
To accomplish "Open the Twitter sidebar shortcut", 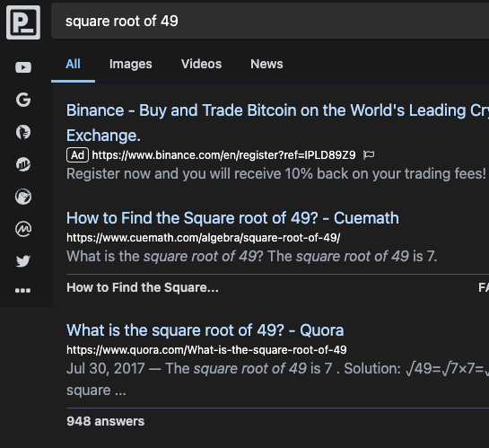I will 23,261.
